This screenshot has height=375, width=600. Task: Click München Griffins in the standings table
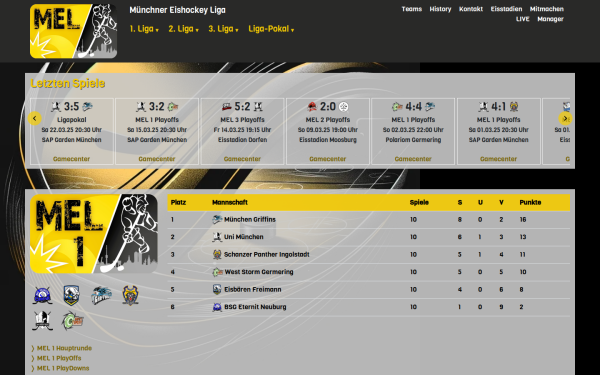coord(249,220)
